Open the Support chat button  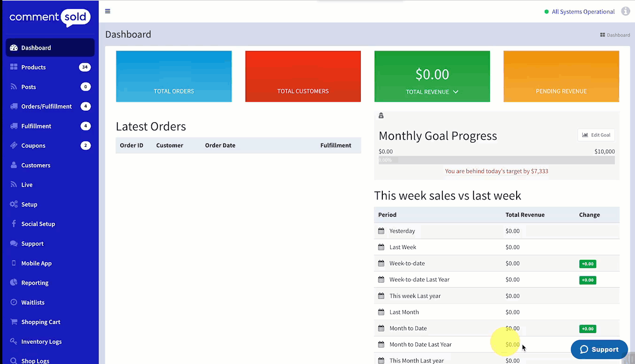(599, 349)
